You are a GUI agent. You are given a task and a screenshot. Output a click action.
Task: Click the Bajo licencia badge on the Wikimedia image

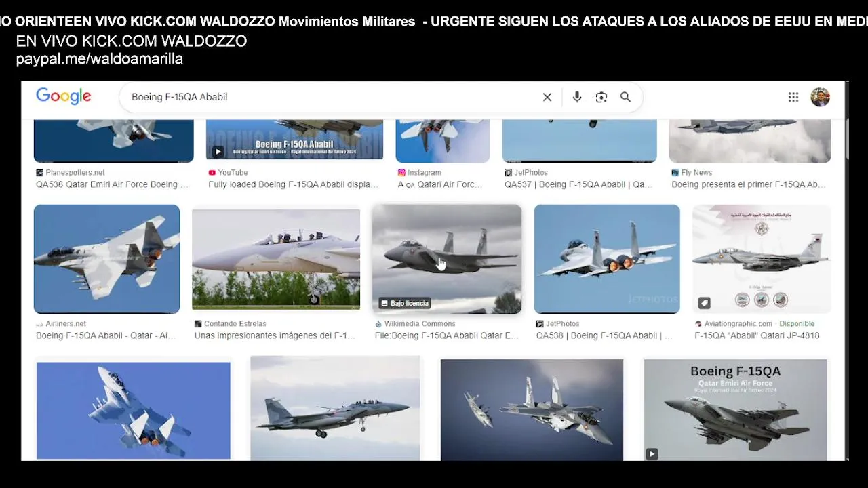click(405, 303)
